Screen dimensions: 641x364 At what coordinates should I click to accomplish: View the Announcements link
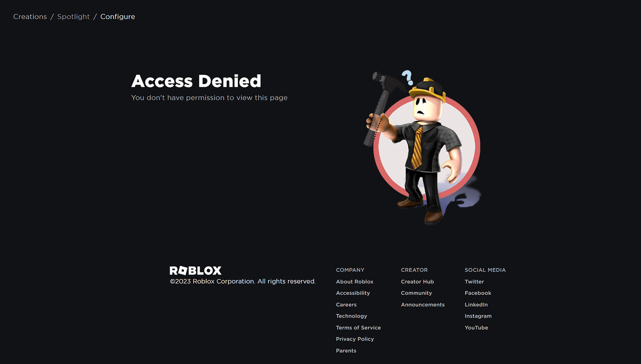click(423, 305)
